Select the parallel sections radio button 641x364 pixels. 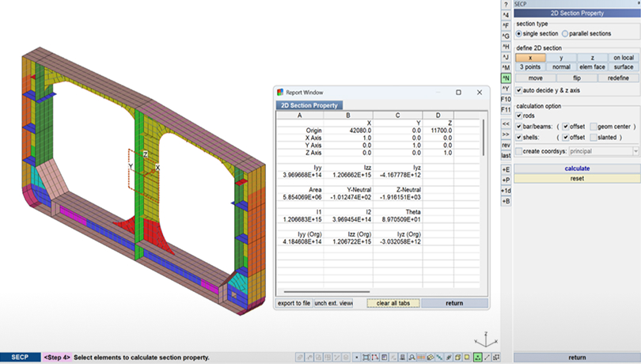pyautogui.click(x=565, y=33)
